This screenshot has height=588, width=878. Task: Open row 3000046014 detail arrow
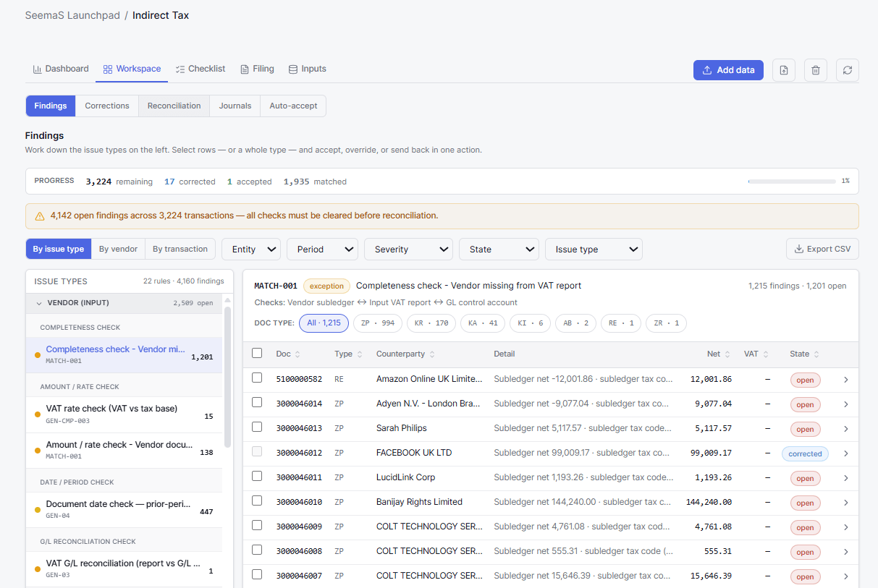(846, 404)
